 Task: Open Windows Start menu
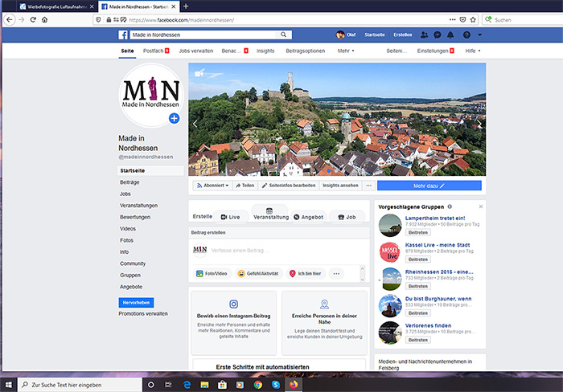tap(9, 385)
